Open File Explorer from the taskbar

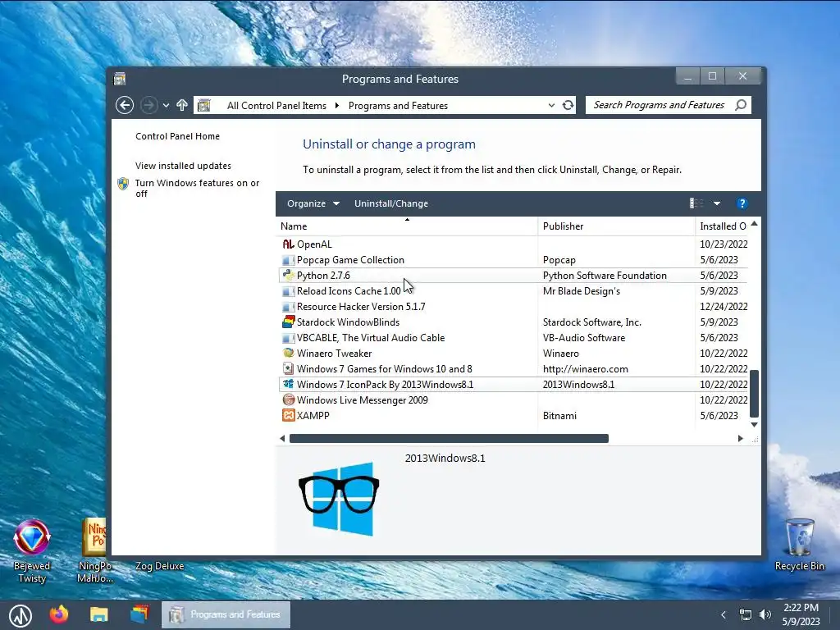coord(99,614)
